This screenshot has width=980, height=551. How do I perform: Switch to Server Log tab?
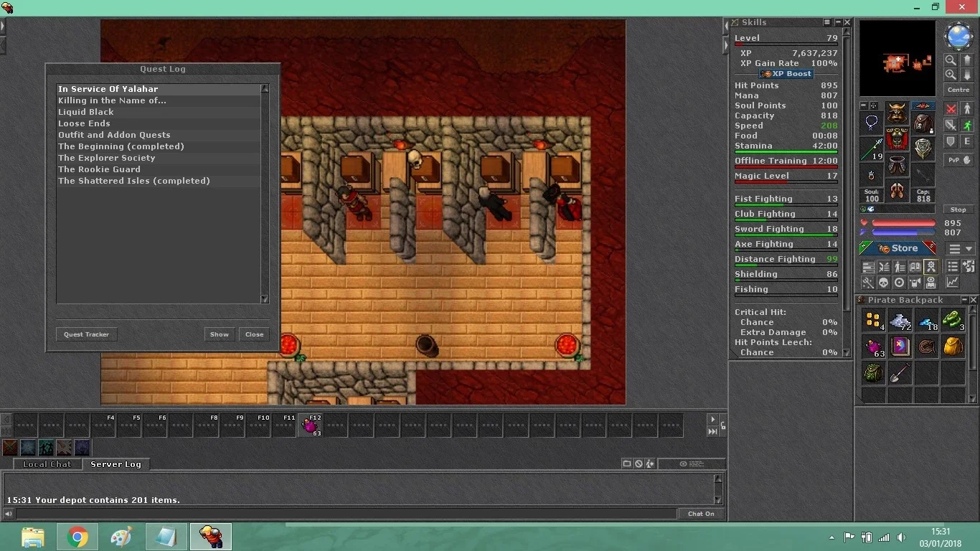click(116, 464)
